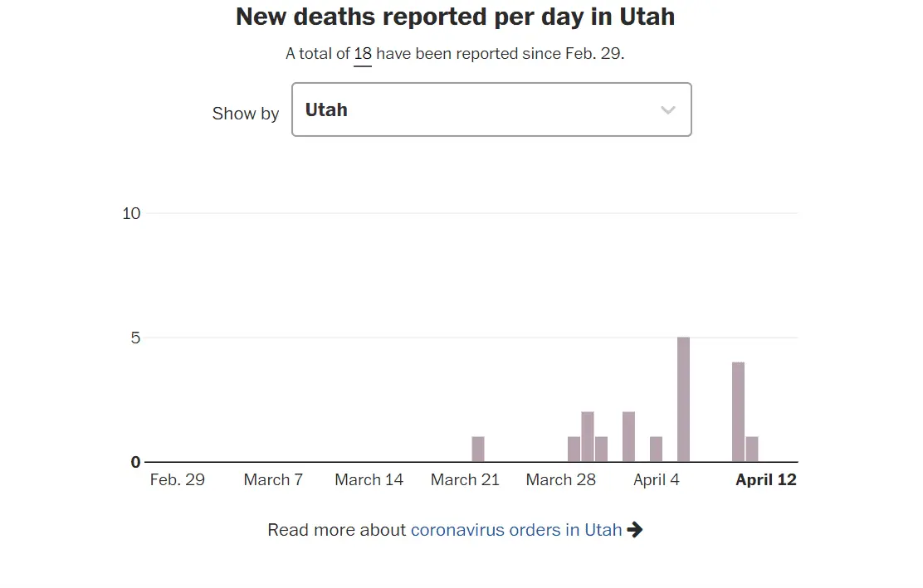Click the chart title about Utah deaths
923x588 pixels.
click(455, 17)
